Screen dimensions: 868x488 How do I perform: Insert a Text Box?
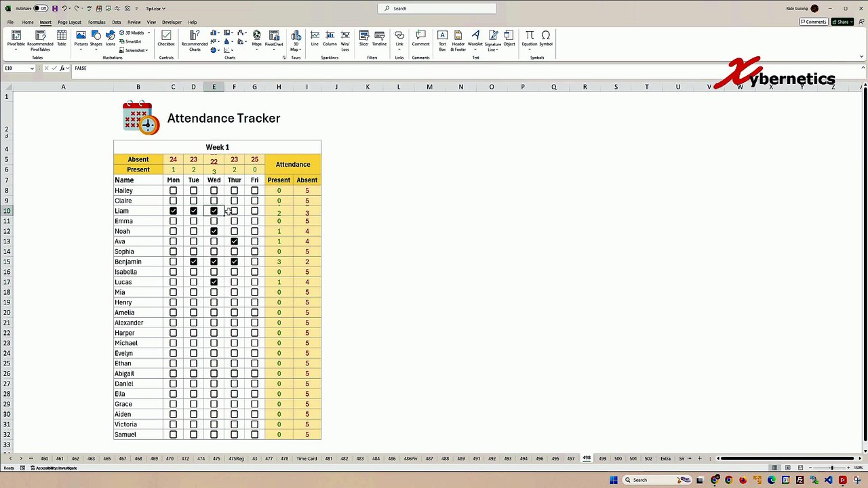(x=442, y=40)
